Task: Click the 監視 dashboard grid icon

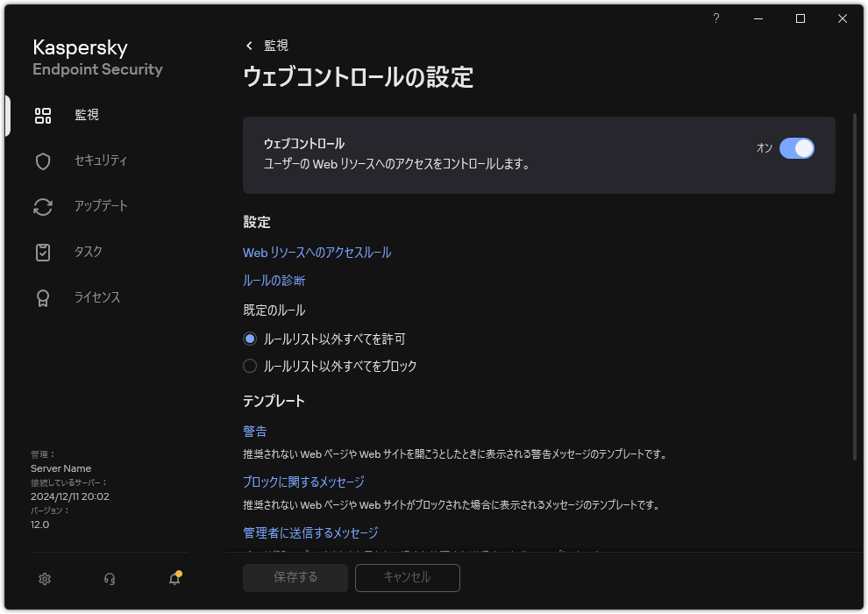Action: pyautogui.click(x=43, y=115)
